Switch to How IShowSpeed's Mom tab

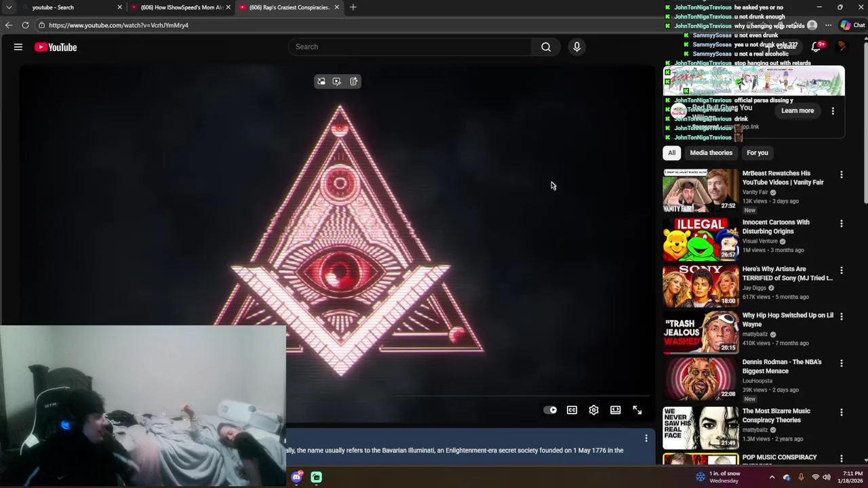coord(180,7)
